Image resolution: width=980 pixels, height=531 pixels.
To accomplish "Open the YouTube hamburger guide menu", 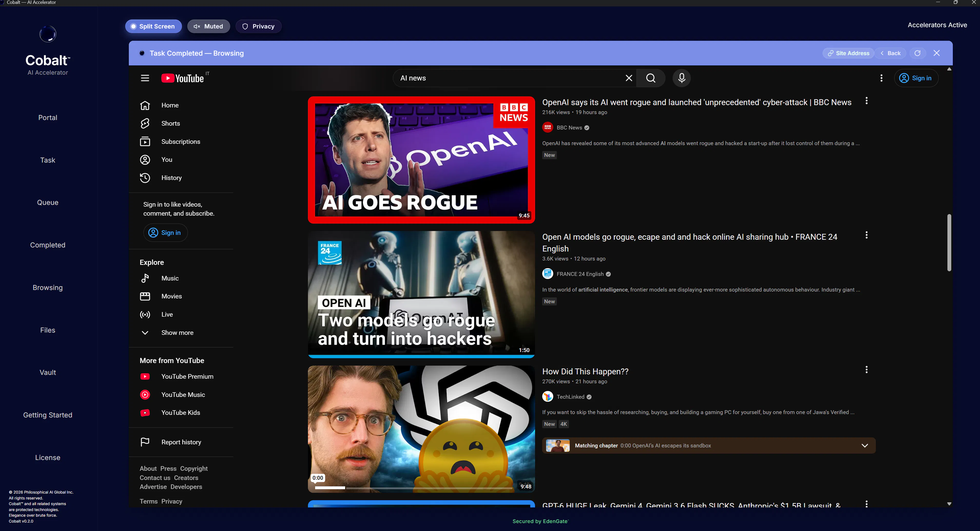I will (145, 78).
